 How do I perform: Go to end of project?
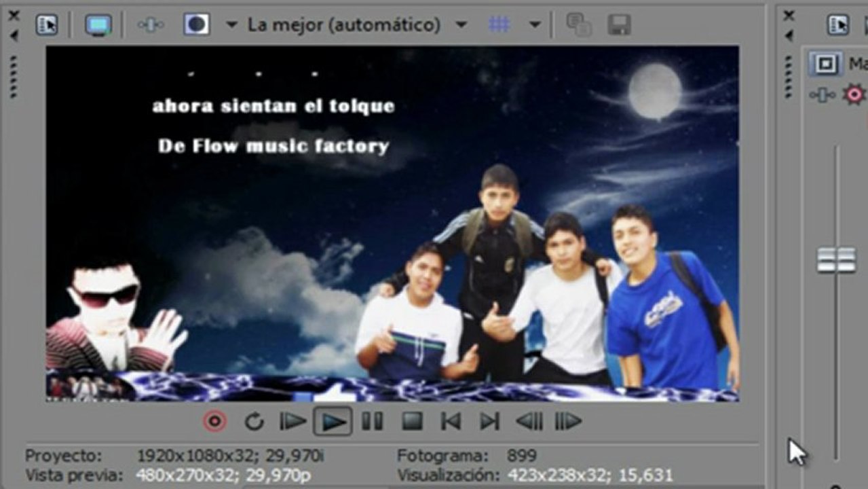(489, 422)
